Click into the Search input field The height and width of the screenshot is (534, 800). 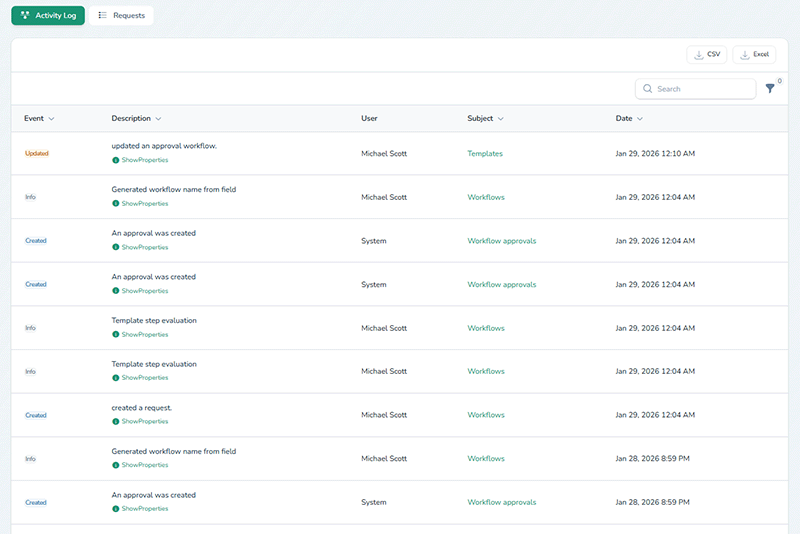tap(702, 89)
